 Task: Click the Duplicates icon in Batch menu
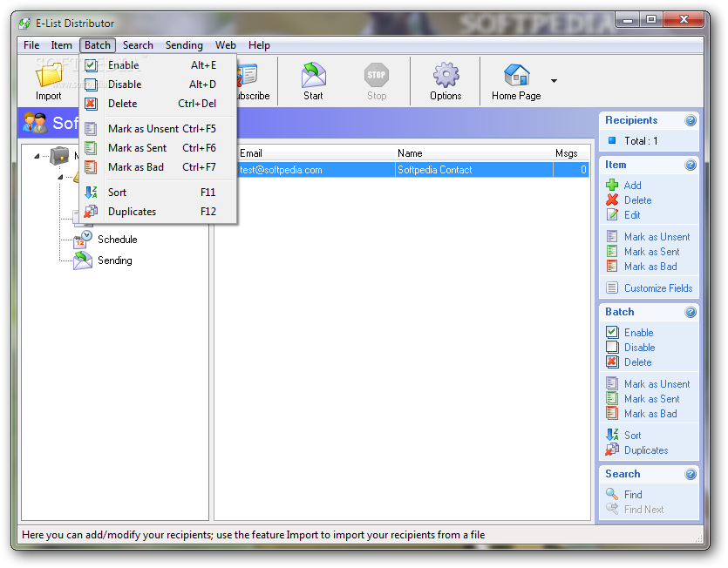tap(91, 212)
